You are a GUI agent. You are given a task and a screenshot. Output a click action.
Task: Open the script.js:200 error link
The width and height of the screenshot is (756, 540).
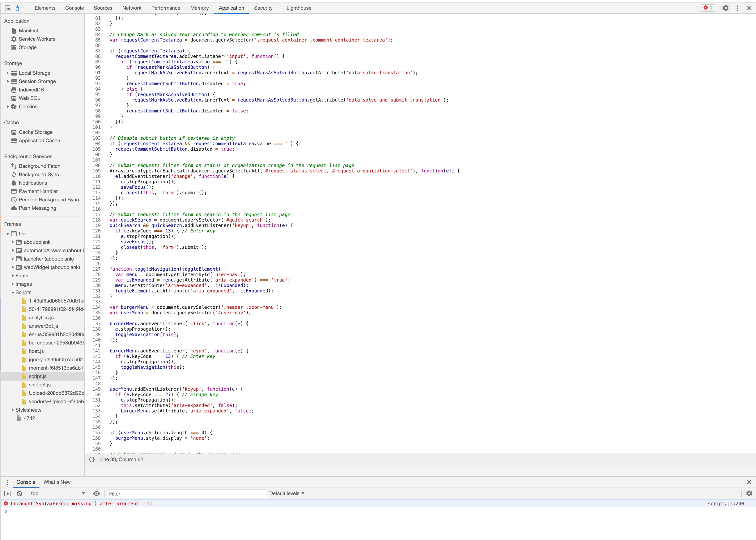click(x=725, y=503)
